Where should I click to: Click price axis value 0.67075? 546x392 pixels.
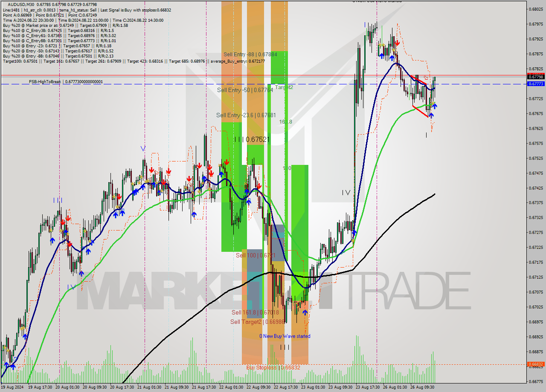click(536, 292)
